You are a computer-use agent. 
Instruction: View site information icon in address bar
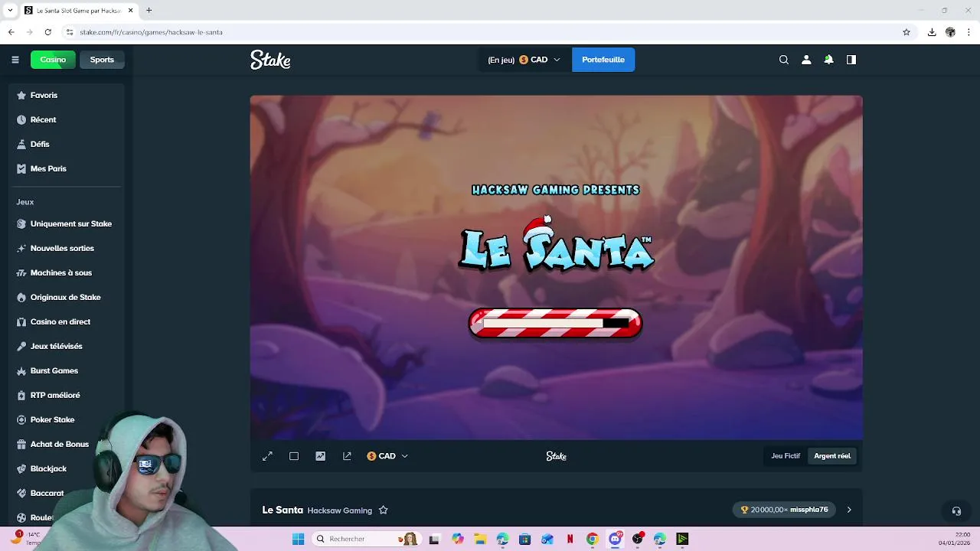(70, 32)
